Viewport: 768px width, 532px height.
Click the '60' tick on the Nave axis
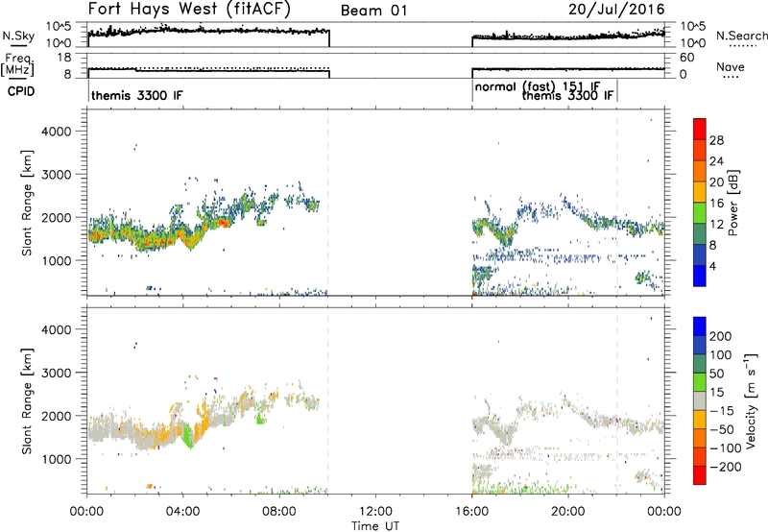tap(687, 58)
